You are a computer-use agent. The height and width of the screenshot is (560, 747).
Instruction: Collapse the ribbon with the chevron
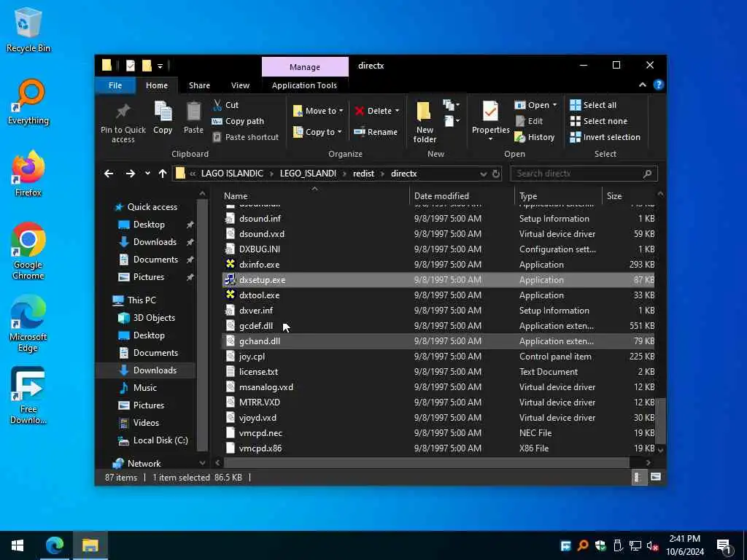coord(642,85)
